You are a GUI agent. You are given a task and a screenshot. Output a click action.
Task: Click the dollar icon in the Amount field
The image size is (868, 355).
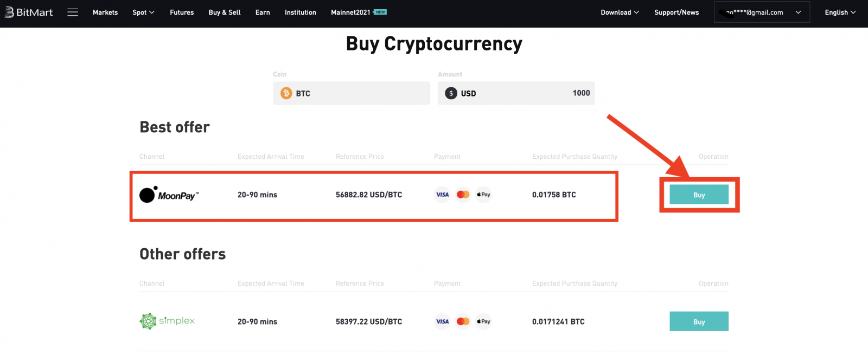[450, 93]
